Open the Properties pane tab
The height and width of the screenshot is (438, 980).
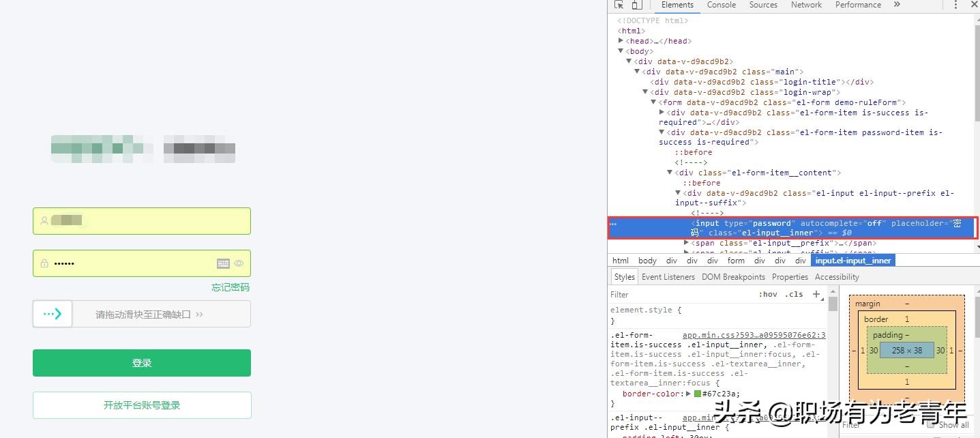790,277
